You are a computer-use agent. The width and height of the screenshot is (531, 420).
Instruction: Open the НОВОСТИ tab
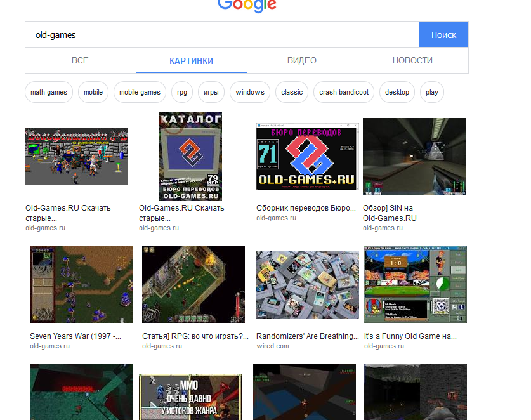412,60
